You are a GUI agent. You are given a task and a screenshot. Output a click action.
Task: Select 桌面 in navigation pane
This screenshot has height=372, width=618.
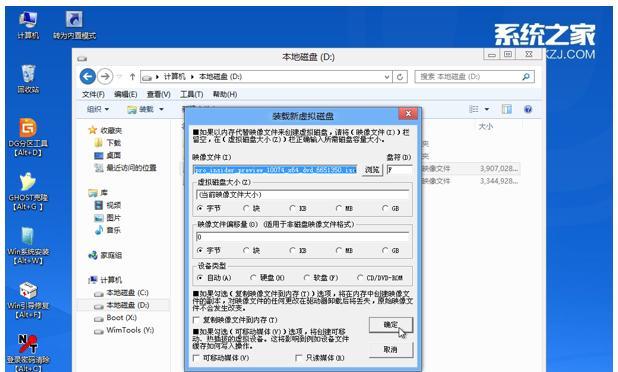[108, 155]
